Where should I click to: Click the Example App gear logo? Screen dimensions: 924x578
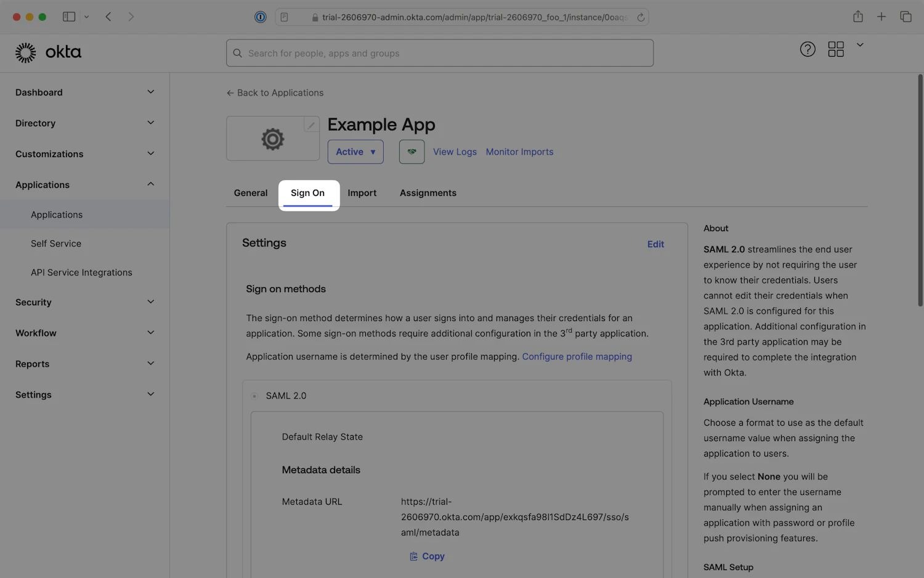tap(273, 139)
